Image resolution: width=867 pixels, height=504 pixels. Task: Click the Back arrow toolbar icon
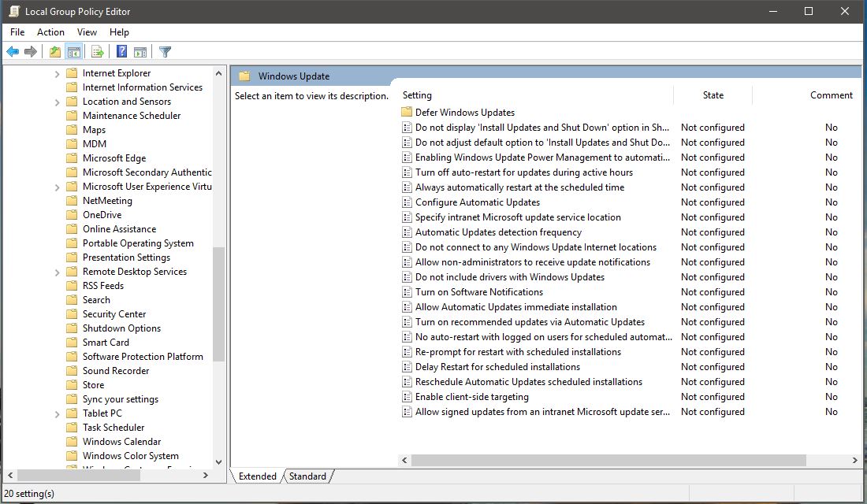tap(12, 52)
